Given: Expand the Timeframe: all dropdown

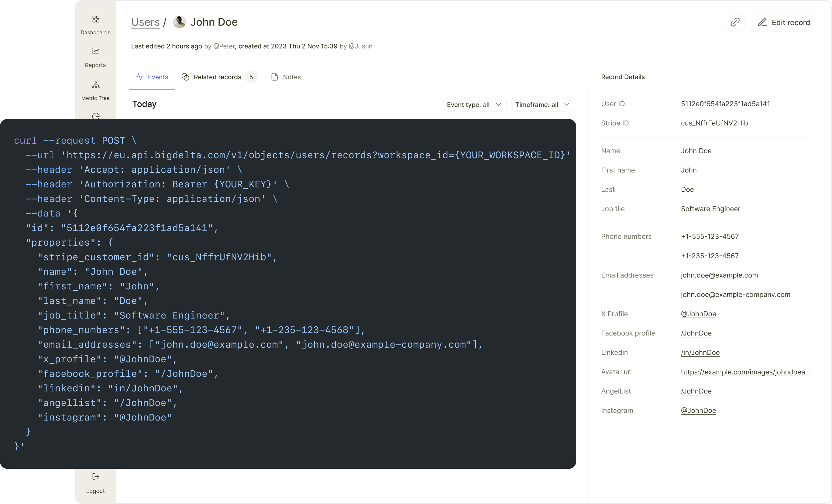Looking at the screenshot, I should pyautogui.click(x=542, y=104).
